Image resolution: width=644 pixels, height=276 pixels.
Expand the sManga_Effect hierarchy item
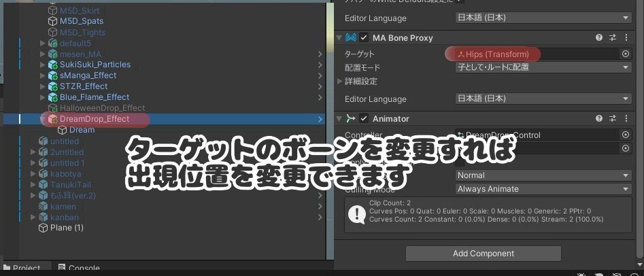[x=43, y=75]
